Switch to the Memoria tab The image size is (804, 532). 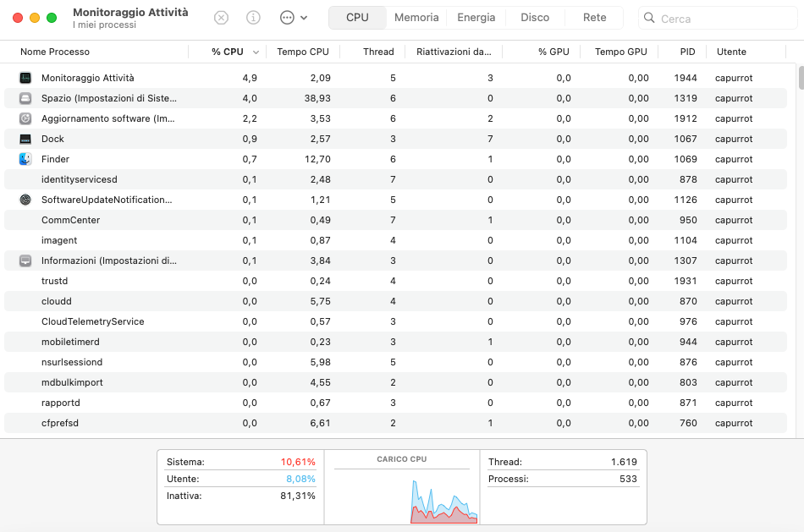(x=416, y=18)
